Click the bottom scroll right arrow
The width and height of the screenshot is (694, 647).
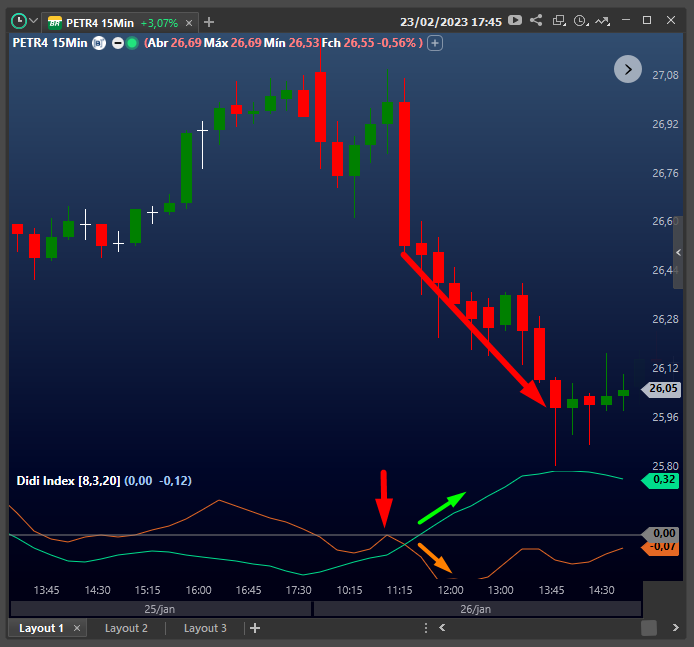click(x=675, y=628)
